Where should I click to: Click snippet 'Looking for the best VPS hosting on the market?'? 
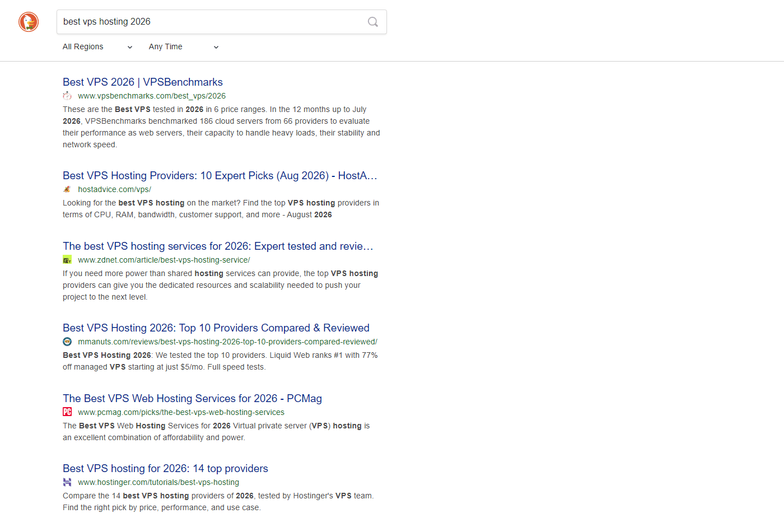(221, 209)
